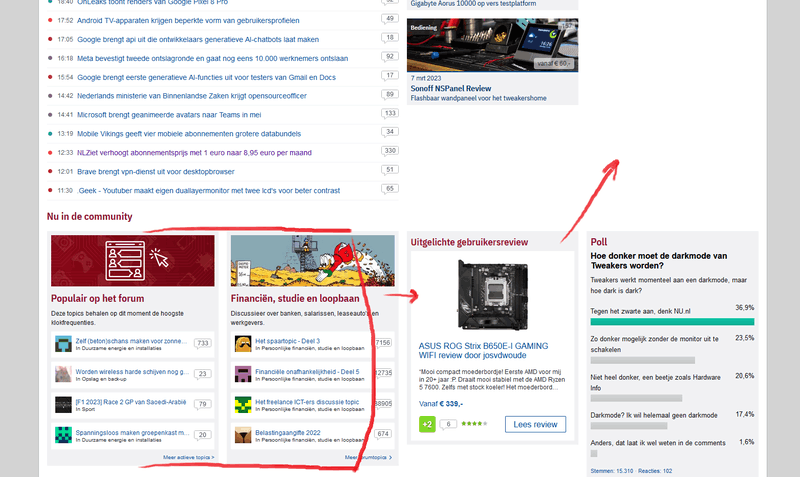Image resolution: width=800 pixels, height=477 pixels.
Task: Open 674 replies badge on Belastingaangifte topic
Action: [x=383, y=435]
